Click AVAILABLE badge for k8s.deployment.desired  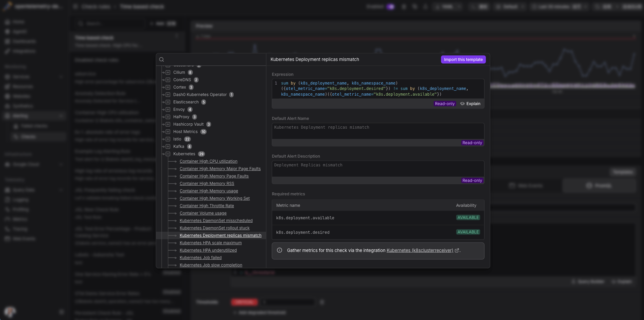pos(468,232)
